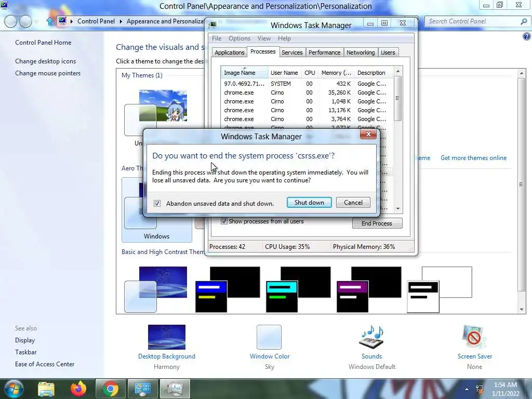Image resolution: width=532 pixels, height=399 pixels.
Task: Select the Windows 7 Basic theme thumbnail
Action: (x=156, y=289)
